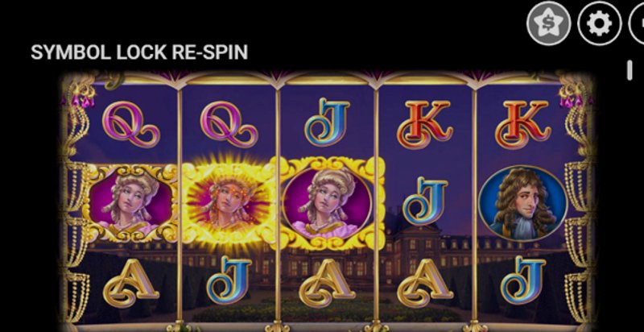Click the A symbol on reel one

[131, 284]
